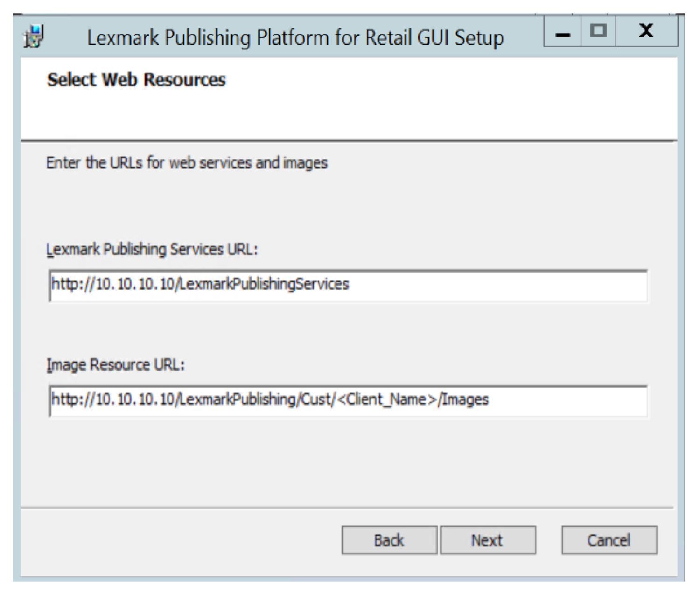Click the 'Lexmark Publishing Services URL:' label

click(152, 250)
